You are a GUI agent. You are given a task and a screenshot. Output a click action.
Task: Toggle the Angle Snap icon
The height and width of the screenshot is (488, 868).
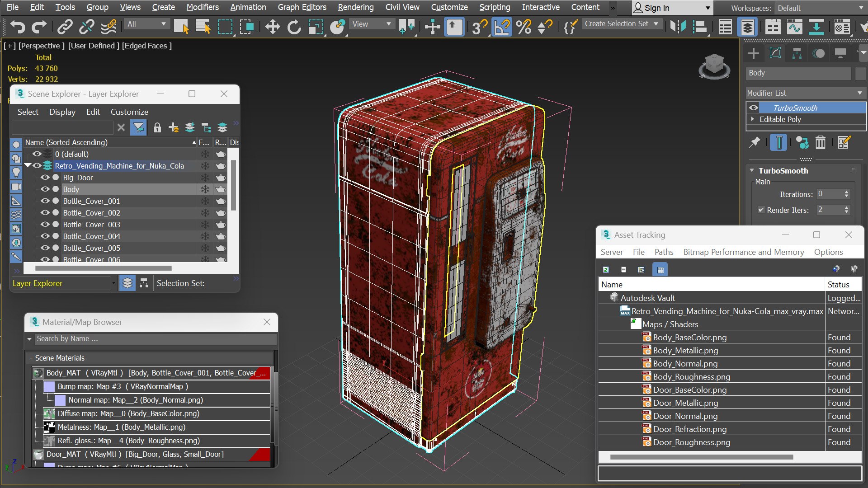tap(502, 27)
